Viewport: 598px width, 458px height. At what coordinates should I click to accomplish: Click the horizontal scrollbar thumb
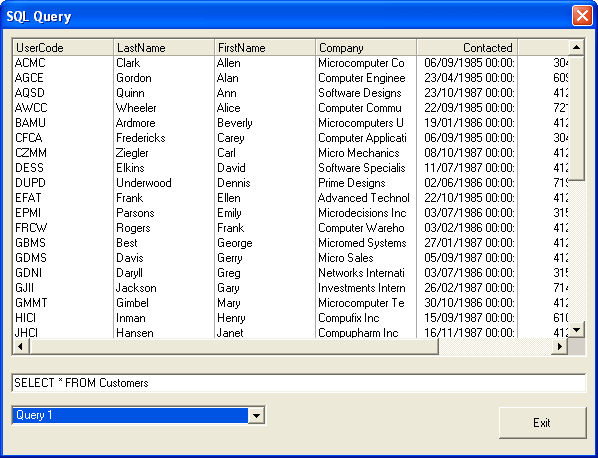(x=234, y=347)
